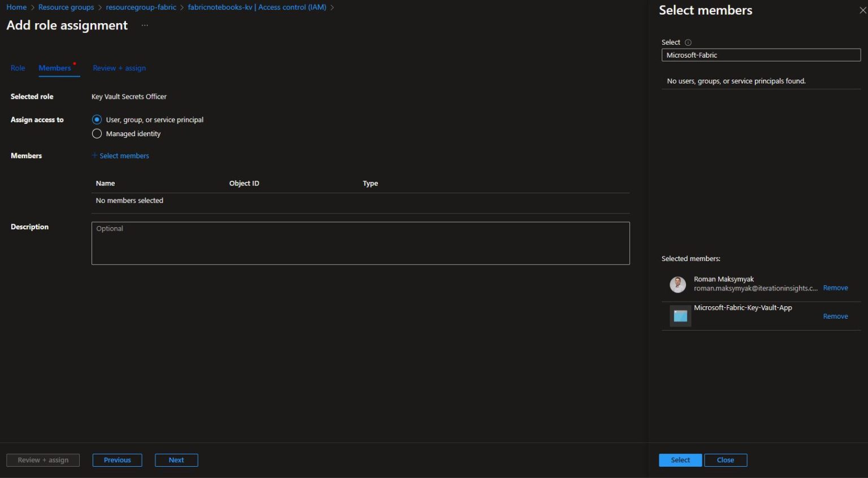Click the plus icon beside Select members
The image size is (868, 478).
[94, 155]
